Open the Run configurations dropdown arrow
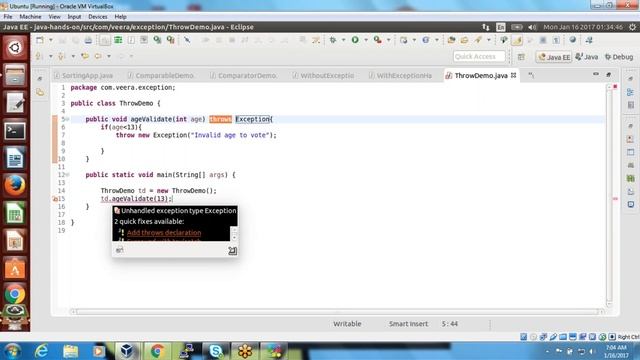640x360 pixels. (366, 40)
